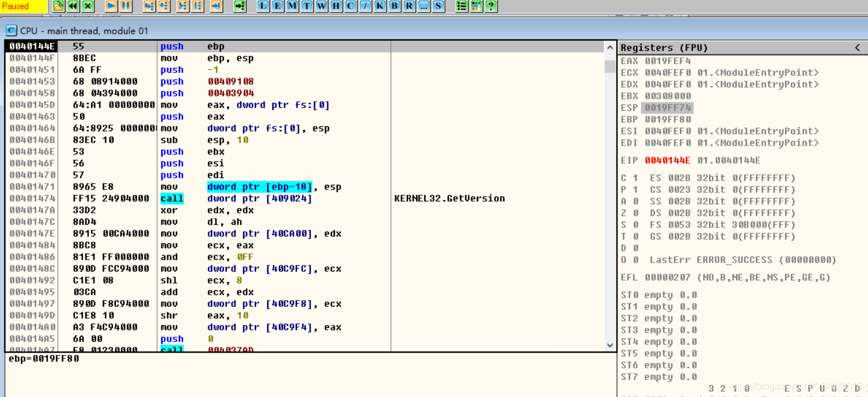The image size is (868, 397).
Task: Select EIP value 0040144E in registers
Action: [x=668, y=160]
